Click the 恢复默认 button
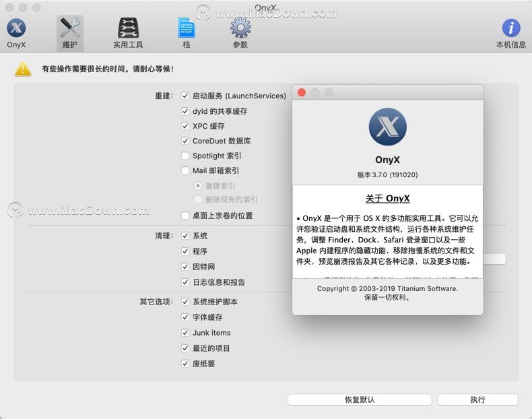 [x=360, y=399]
